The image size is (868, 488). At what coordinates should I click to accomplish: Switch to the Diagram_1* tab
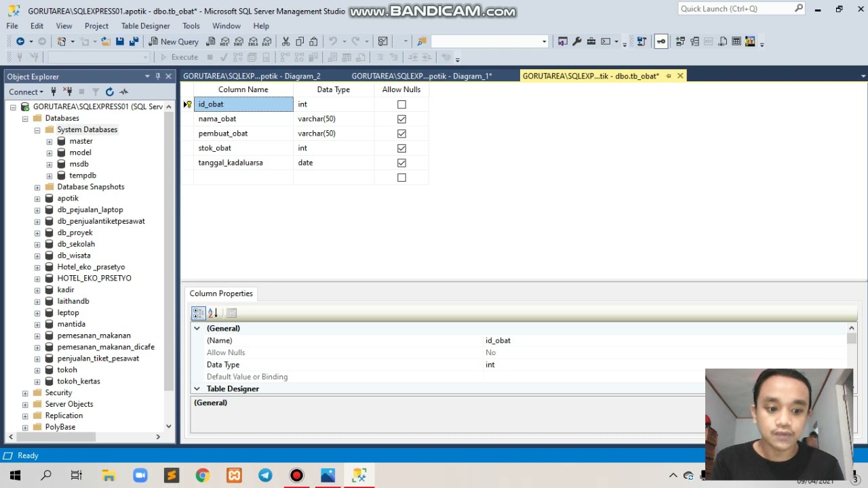click(x=422, y=76)
